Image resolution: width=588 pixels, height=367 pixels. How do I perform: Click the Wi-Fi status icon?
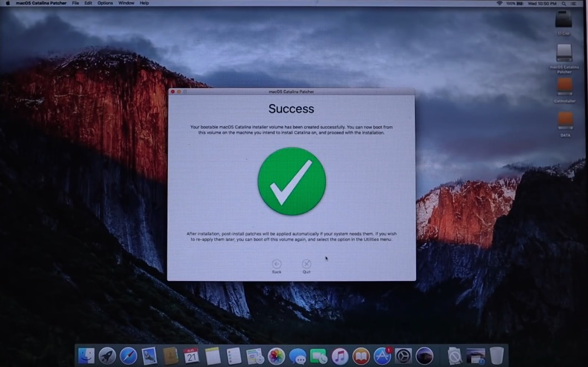point(500,3)
